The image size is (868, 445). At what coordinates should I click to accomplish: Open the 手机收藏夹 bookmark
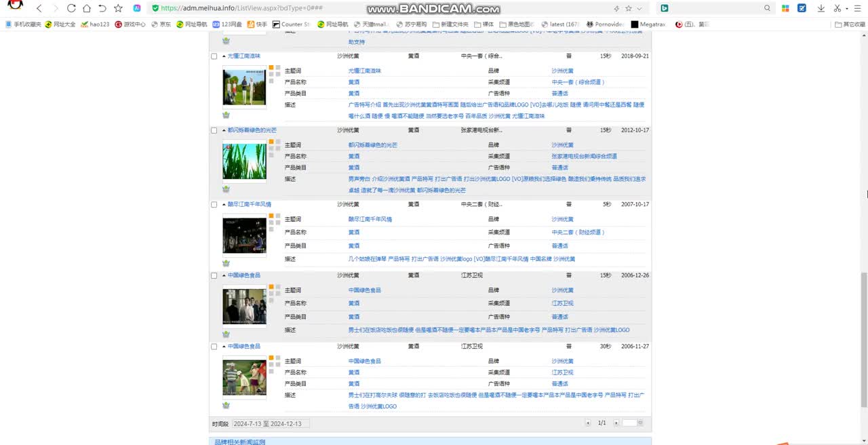point(23,24)
